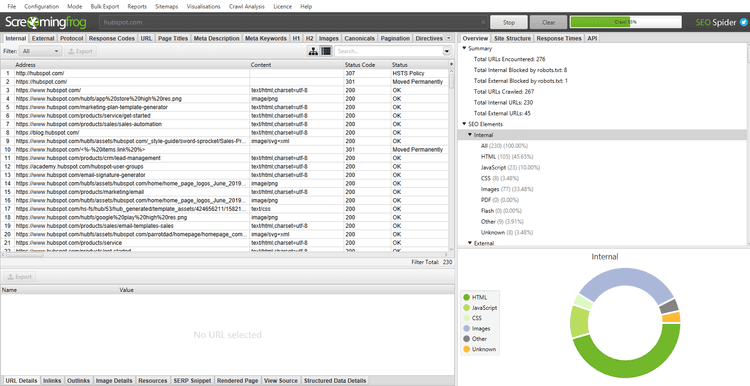The width and height of the screenshot is (750, 386).
Task: Collapse the Internal tree node
Action: pyautogui.click(x=470, y=135)
